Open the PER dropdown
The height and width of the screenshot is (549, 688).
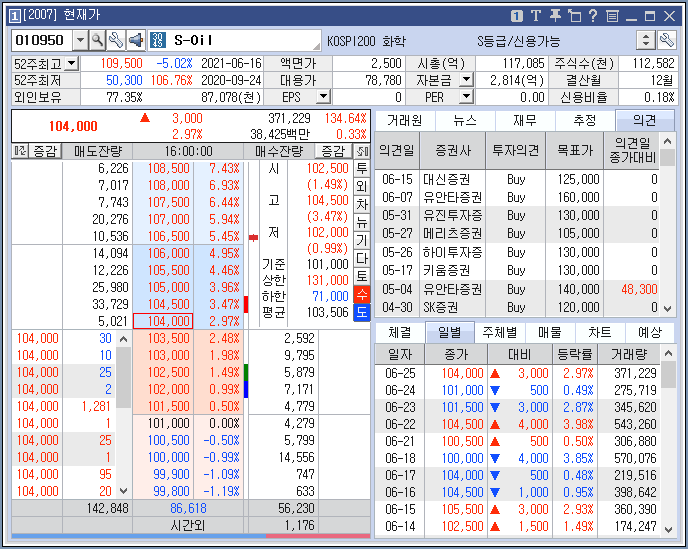click(466, 96)
